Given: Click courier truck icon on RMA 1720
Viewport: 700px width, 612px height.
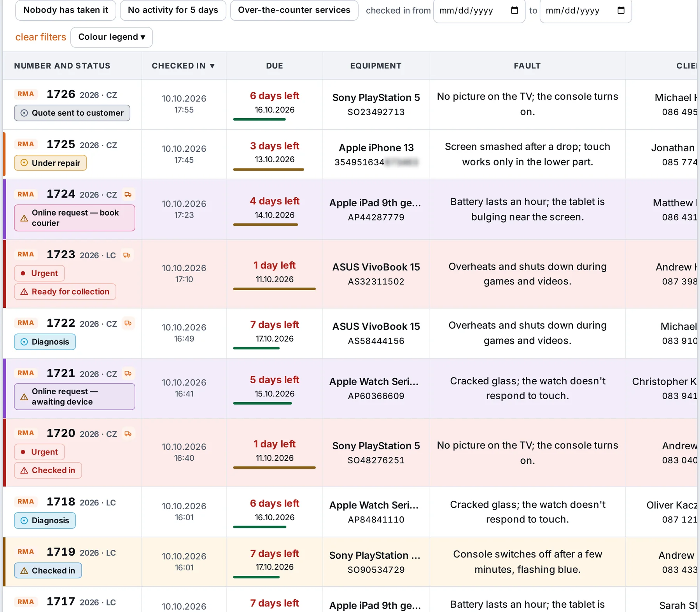Looking at the screenshot, I should click(x=128, y=434).
